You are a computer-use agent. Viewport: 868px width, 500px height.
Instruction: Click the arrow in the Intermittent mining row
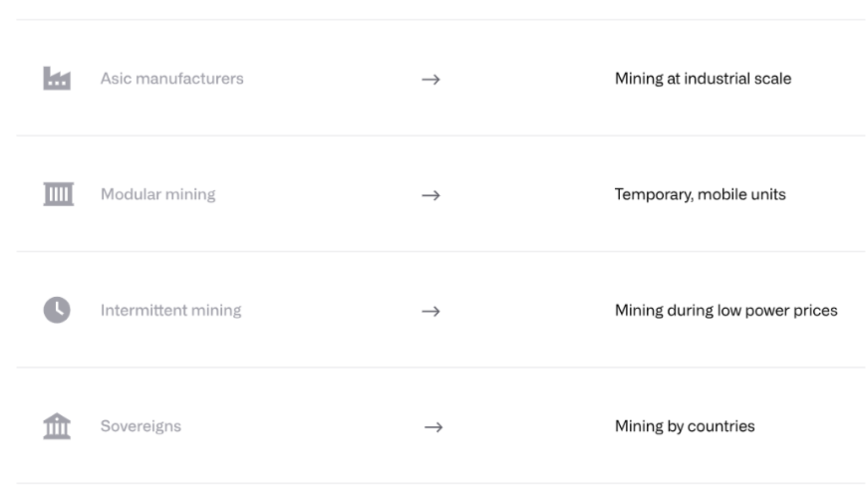(x=431, y=311)
